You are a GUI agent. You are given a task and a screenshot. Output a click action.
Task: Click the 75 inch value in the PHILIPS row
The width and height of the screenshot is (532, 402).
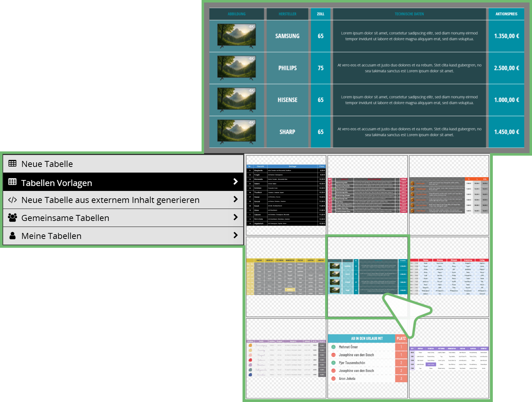(x=321, y=68)
